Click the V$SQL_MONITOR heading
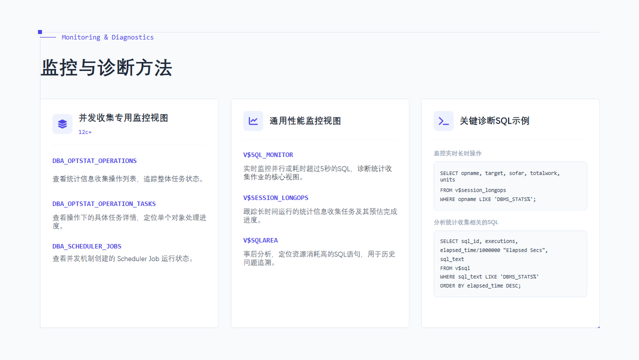The width and height of the screenshot is (639, 360). [268, 155]
